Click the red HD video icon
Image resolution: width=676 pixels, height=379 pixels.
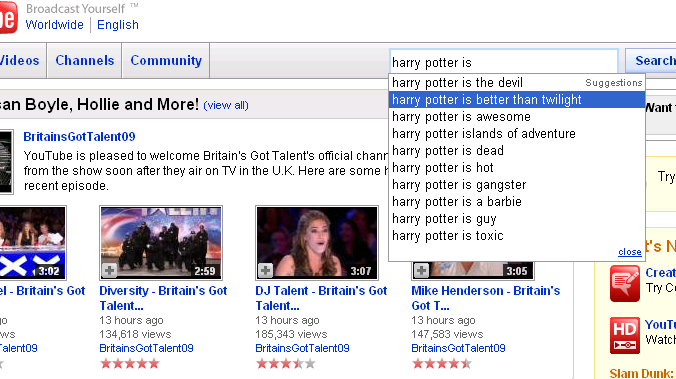(625, 335)
